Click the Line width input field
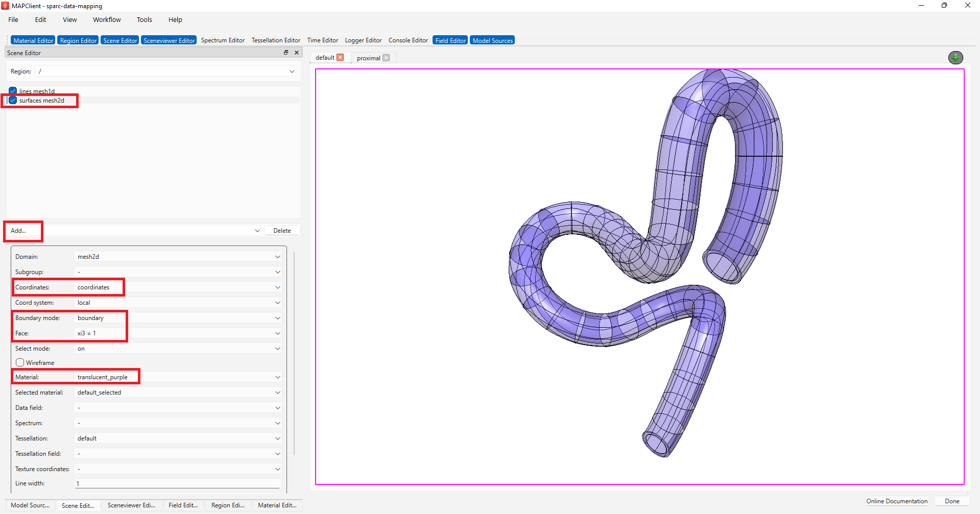The height and width of the screenshot is (514, 980). [x=178, y=483]
